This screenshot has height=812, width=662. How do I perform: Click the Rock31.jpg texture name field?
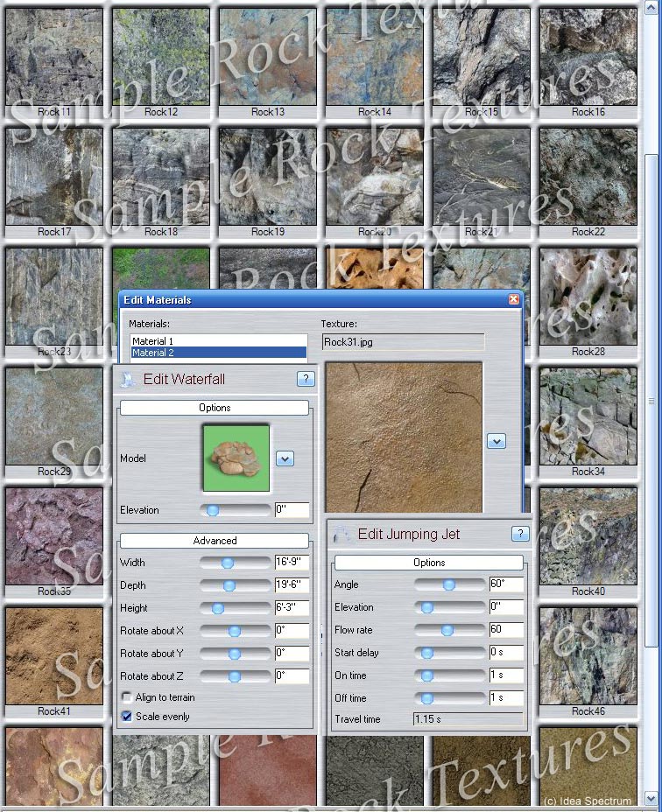click(403, 342)
